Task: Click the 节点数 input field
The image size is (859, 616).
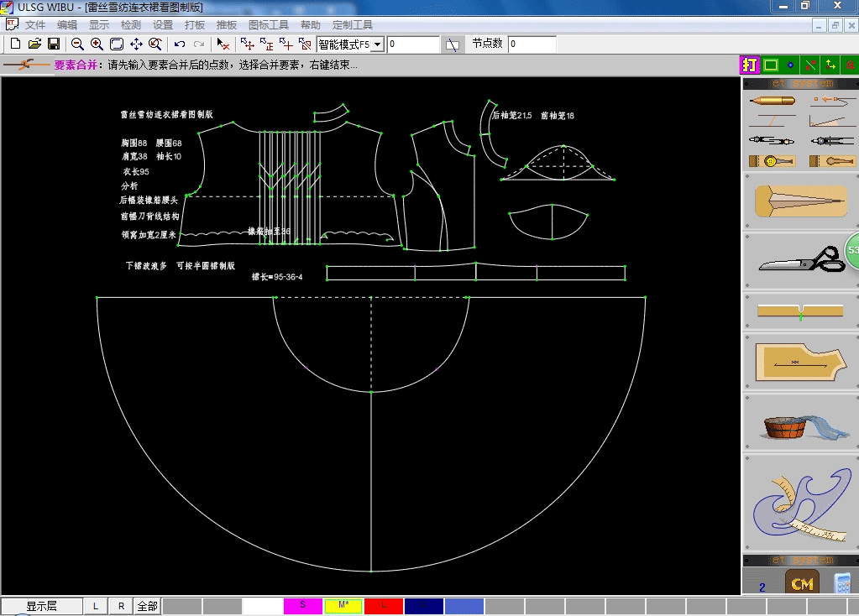Action: (x=532, y=44)
